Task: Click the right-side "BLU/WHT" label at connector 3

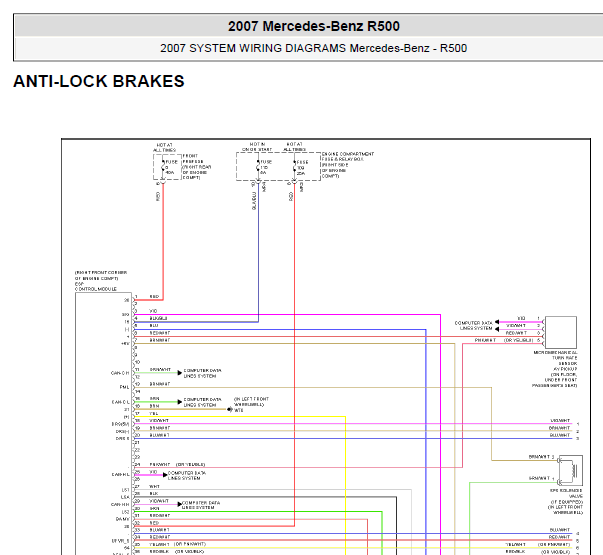Action: (560, 435)
